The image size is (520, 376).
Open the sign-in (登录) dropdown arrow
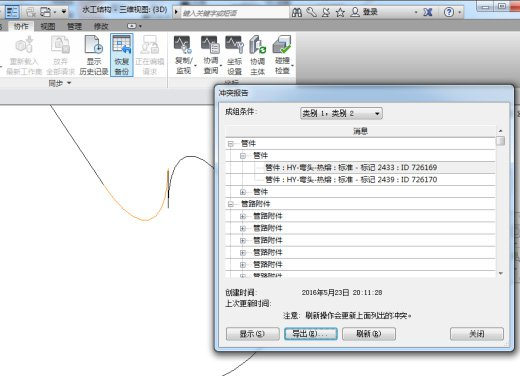(416, 13)
